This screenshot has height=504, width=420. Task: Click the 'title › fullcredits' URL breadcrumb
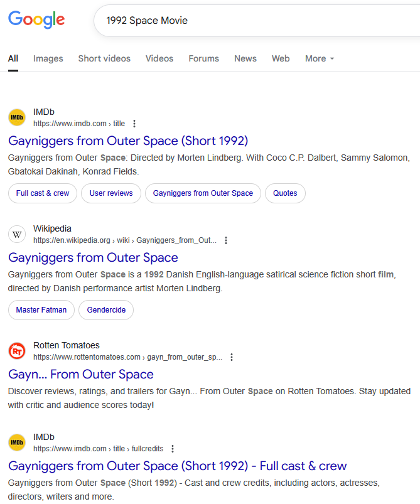point(98,448)
